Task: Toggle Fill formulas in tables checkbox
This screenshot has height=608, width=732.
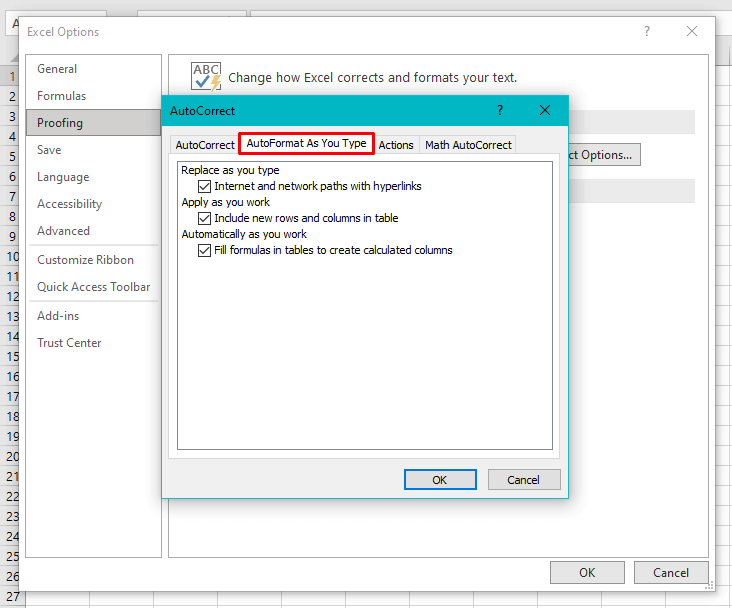Action: [204, 250]
